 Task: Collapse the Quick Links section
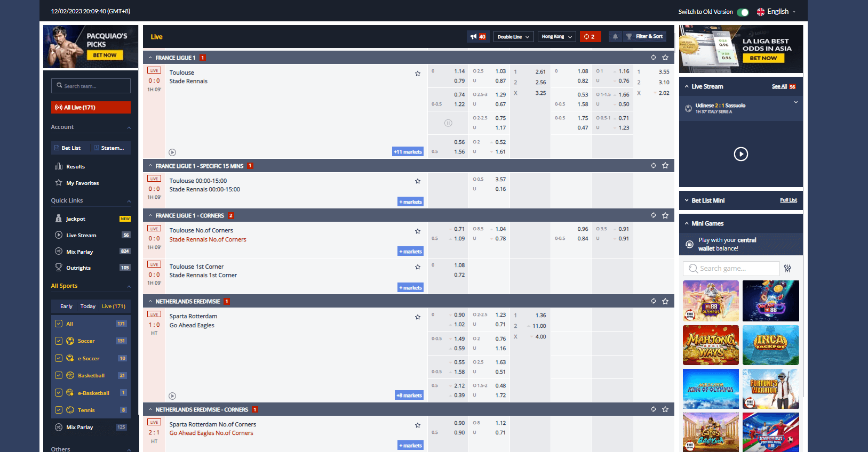pyautogui.click(x=129, y=201)
